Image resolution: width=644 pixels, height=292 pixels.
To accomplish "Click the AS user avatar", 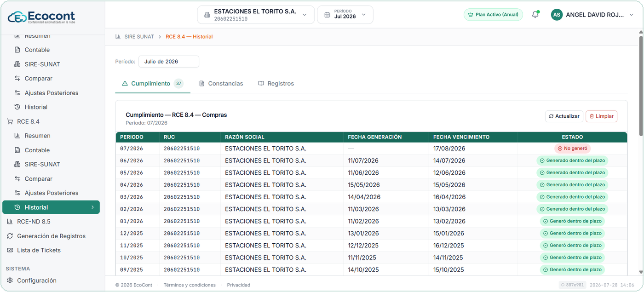I will (557, 15).
